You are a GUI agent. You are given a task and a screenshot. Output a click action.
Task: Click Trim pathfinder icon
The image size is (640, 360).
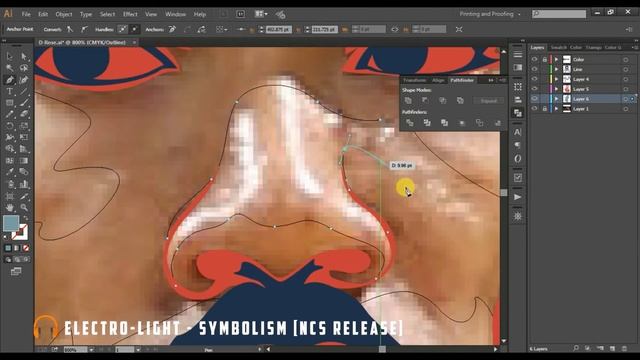[427, 122]
